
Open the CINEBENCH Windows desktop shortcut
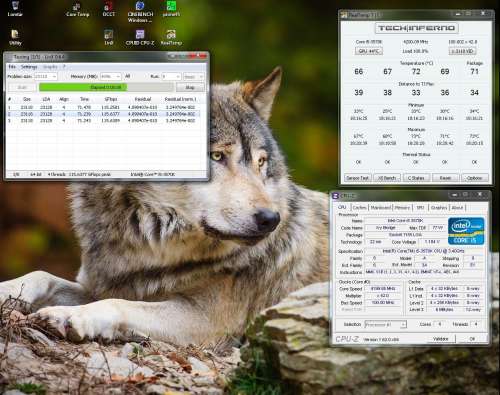[x=140, y=12]
